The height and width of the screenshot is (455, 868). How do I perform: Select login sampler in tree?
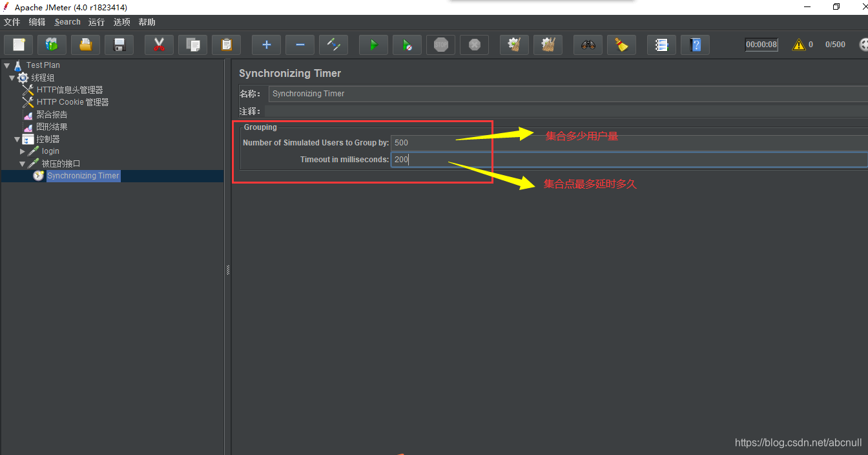50,151
